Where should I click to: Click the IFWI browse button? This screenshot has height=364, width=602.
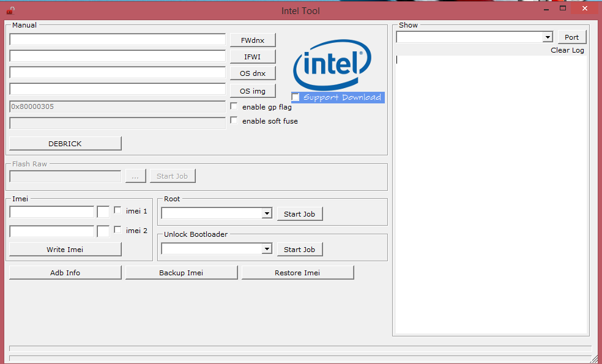click(253, 57)
